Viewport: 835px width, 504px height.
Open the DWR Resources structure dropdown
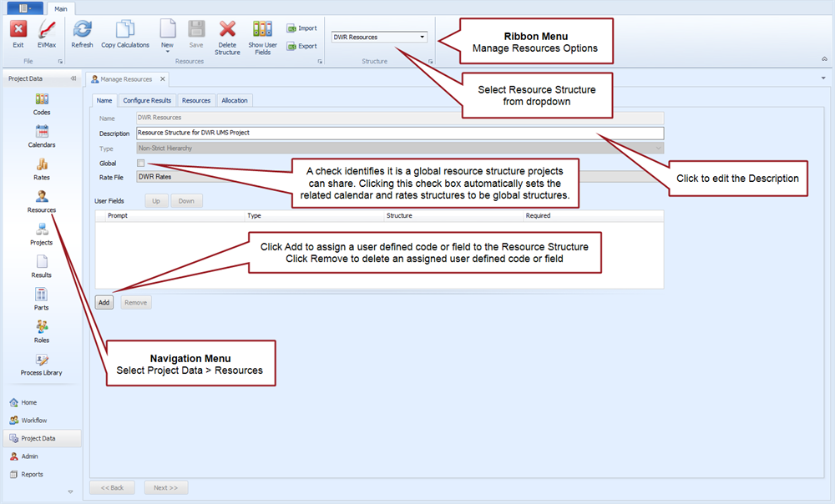(423, 37)
